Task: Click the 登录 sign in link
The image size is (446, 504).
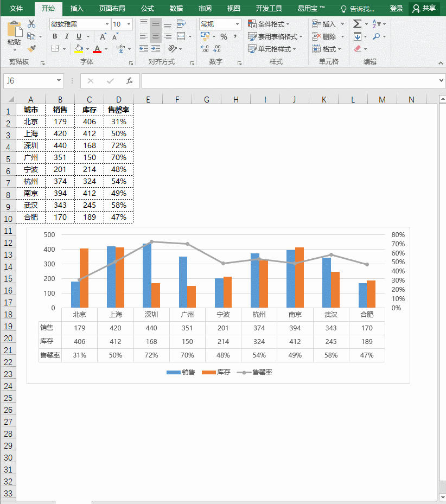Action: pyautogui.click(x=397, y=9)
